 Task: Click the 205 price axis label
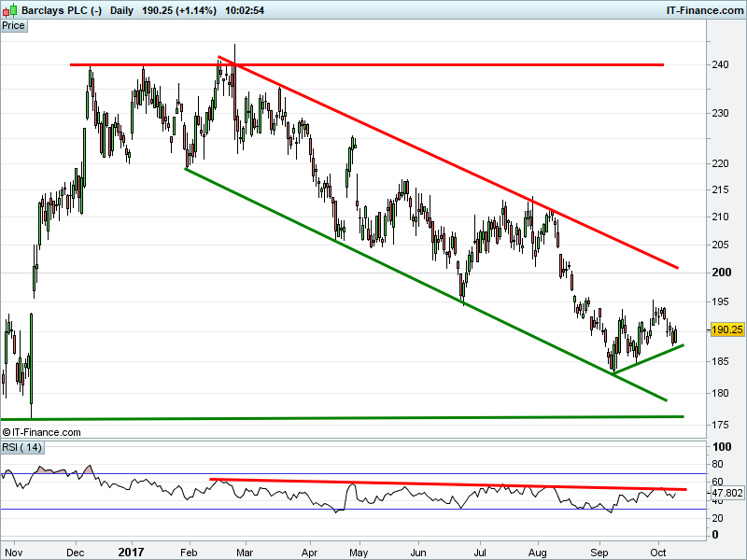(720, 245)
